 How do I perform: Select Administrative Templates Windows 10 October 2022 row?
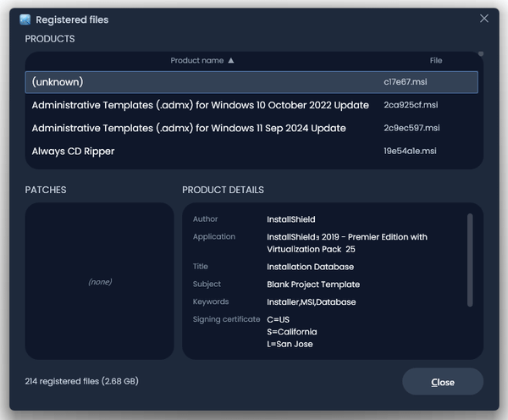coord(251,105)
